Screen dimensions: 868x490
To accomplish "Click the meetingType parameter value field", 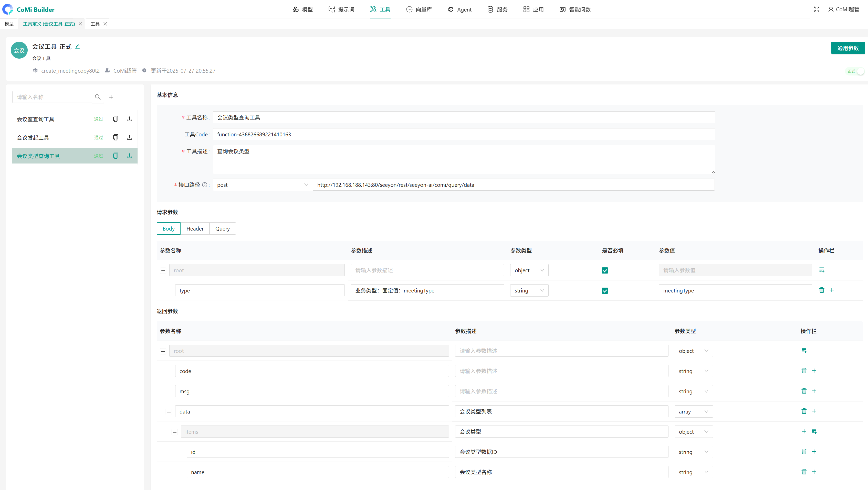I will 735,290.
